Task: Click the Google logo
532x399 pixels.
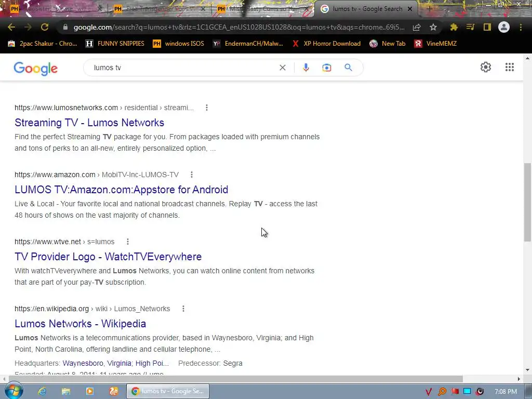Action: tap(36, 69)
